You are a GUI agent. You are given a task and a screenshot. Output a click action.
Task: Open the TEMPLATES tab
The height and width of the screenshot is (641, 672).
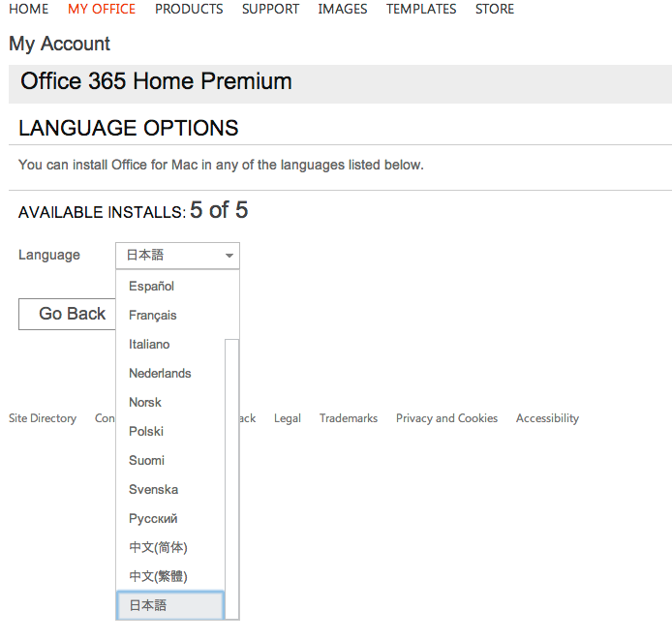pos(421,9)
